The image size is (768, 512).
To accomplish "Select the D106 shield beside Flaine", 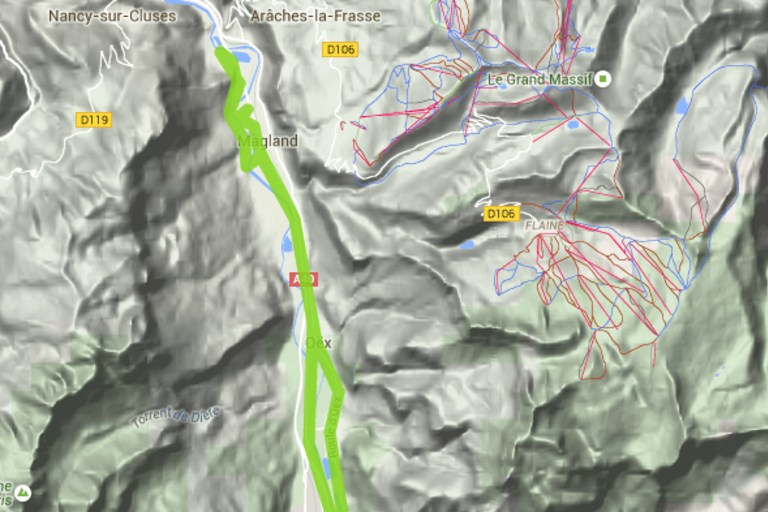I will (x=502, y=214).
